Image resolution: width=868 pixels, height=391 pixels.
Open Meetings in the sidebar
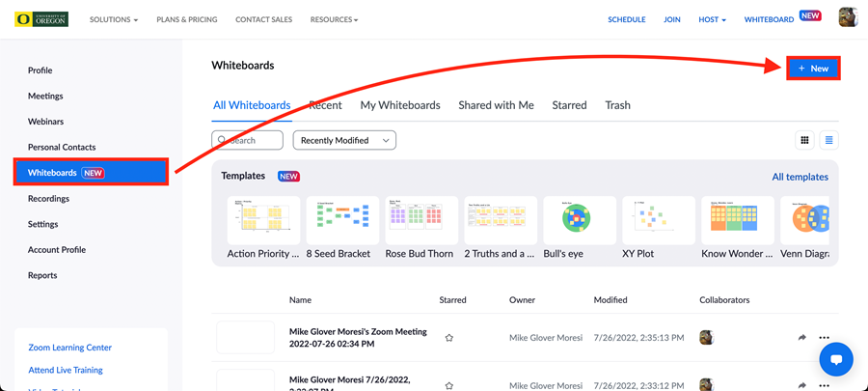45,96
